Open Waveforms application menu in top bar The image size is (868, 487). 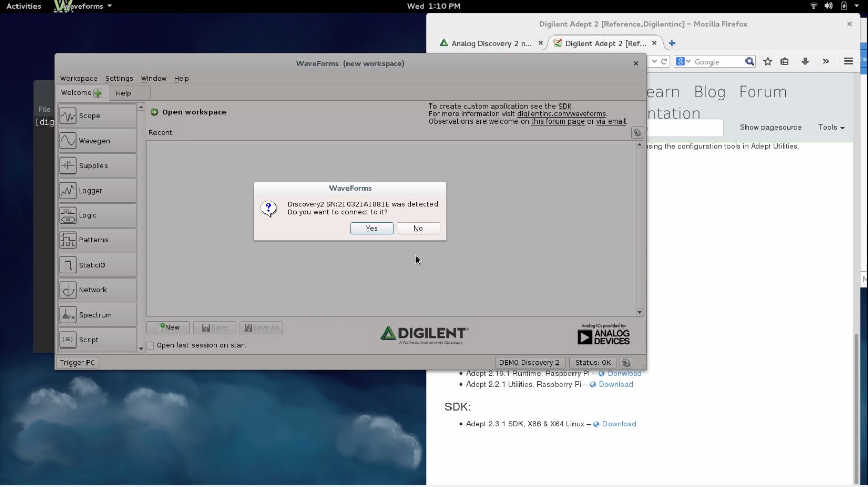pyautogui.click(x=83, y=6)
